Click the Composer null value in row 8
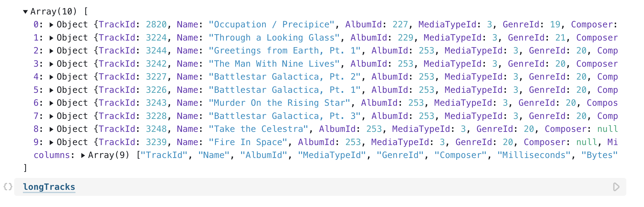Image resolution: width=644 pixels, height=207 pixels. 607,129
